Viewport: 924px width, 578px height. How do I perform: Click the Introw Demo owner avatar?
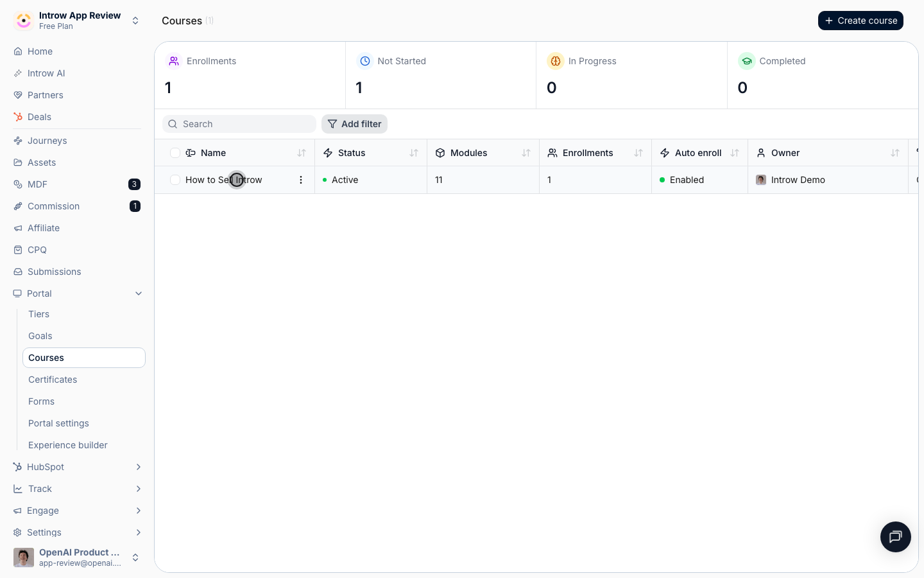pos(761,180)
